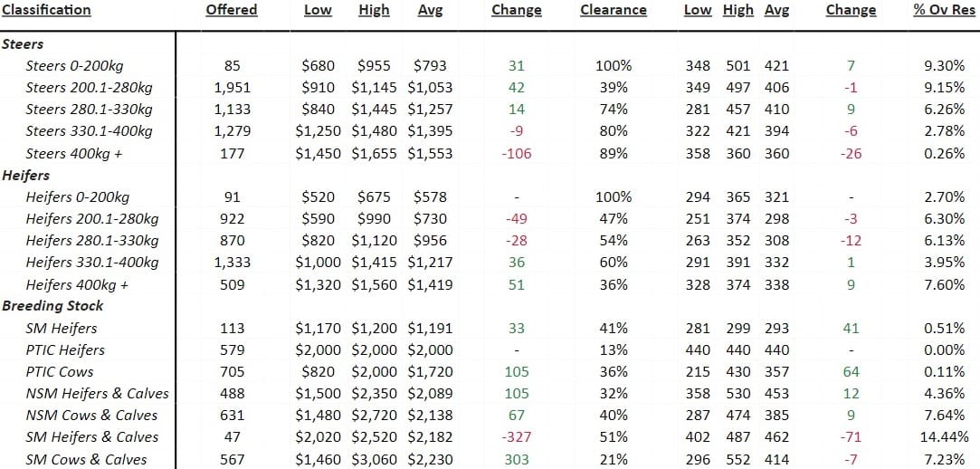Click the 13% clearance cell

tap(614, 350)
